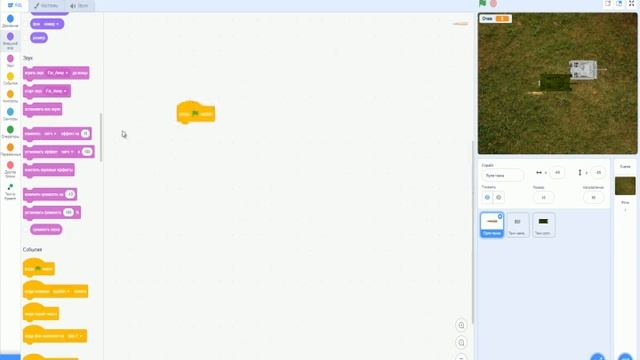The height and width of the screenshot is (360, 640).
Task: Click the when flag clicked block in palette
Action: [38, 268]
